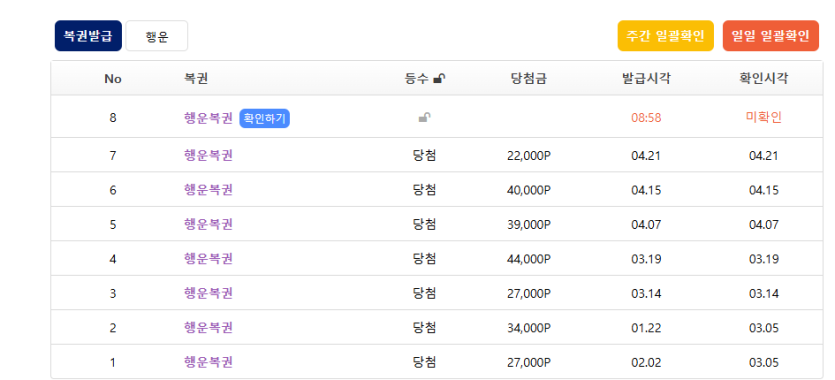
Task: Click the 복권 column header
Action: [195, 79]
